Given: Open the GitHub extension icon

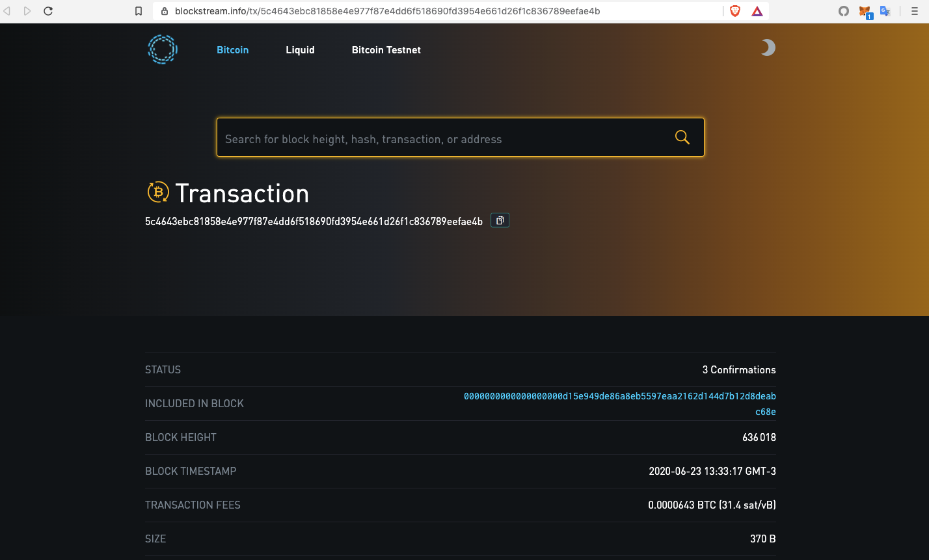Looking at the screenshot, I should click(844, 11).
